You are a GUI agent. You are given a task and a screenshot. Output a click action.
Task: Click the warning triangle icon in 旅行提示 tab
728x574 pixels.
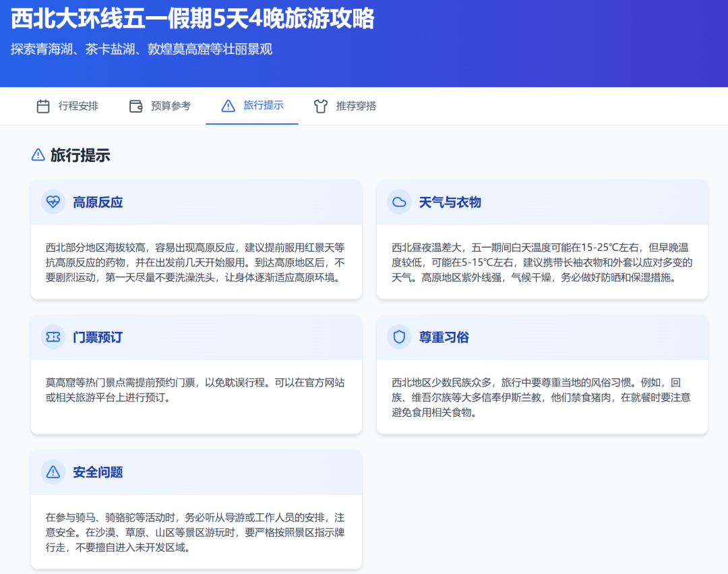coord(228,106)
